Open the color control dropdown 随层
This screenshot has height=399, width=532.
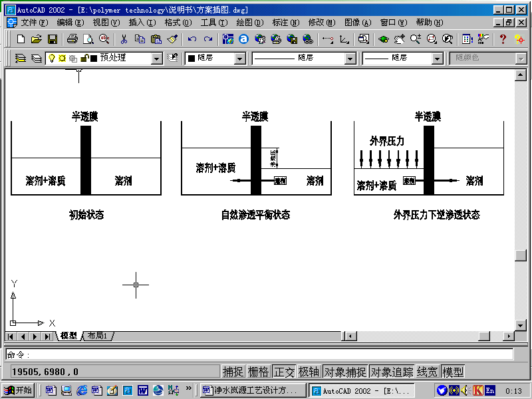pos(240,59)
